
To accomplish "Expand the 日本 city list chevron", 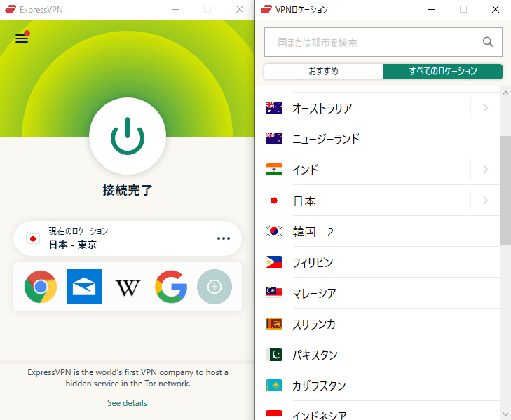I will (485, 201).
